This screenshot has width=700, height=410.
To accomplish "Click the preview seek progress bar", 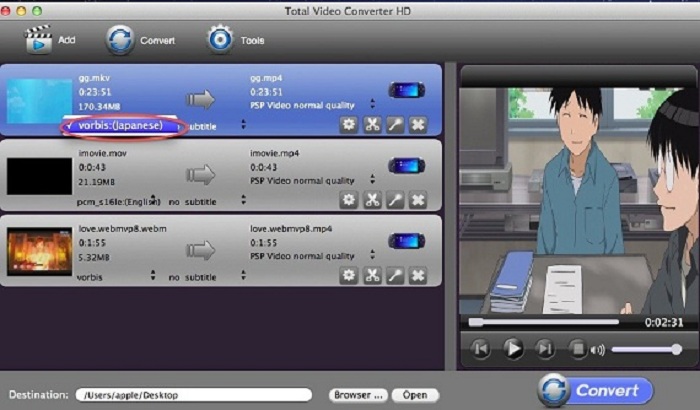I will click(544, 322).
